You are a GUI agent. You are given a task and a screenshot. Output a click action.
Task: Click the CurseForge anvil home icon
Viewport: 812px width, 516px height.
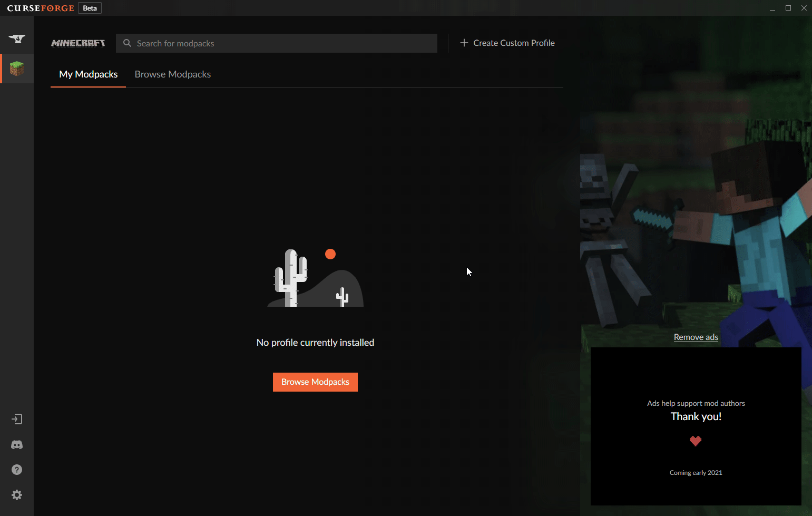[17, 38]
